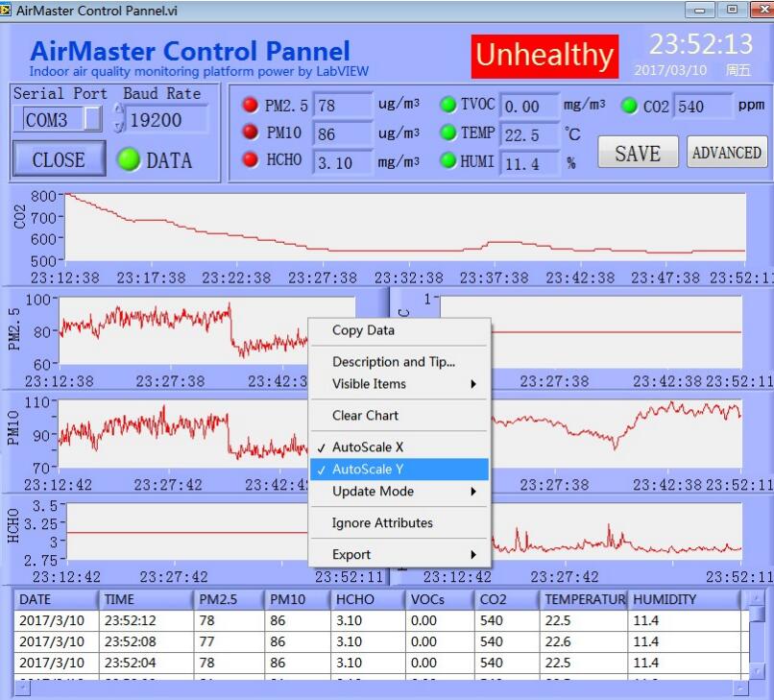The height and width of the screenshot is (700, 774).
Task: Click the clock display reading 23:52:13
Action: 701,44
